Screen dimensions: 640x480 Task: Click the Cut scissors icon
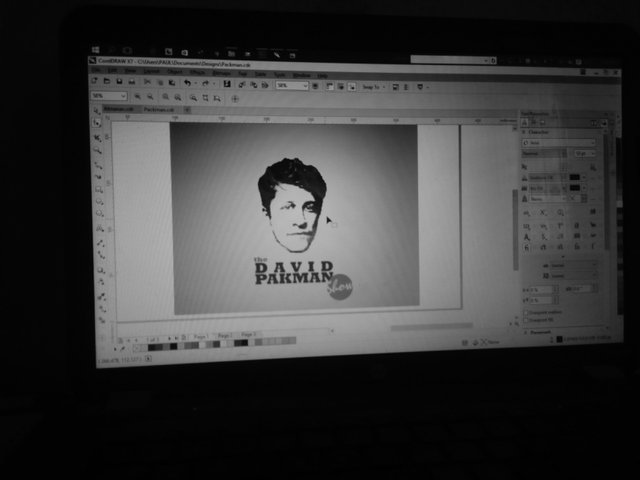pos(147,82)
